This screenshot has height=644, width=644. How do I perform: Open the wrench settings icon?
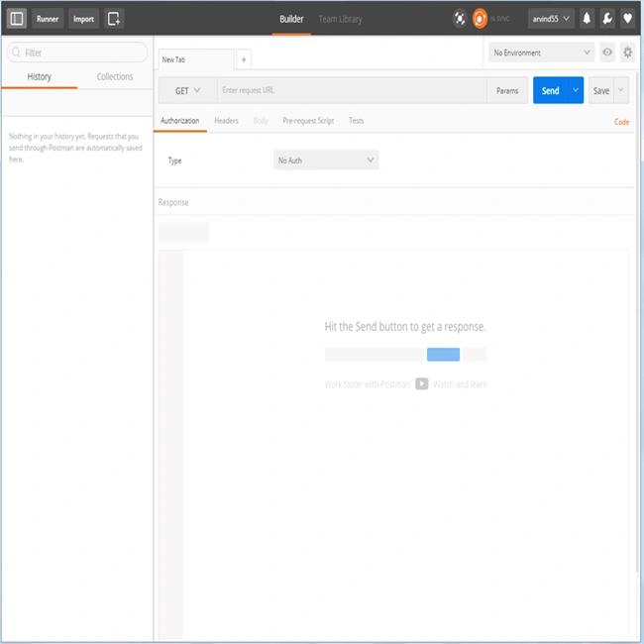click(x=607, y=19)
